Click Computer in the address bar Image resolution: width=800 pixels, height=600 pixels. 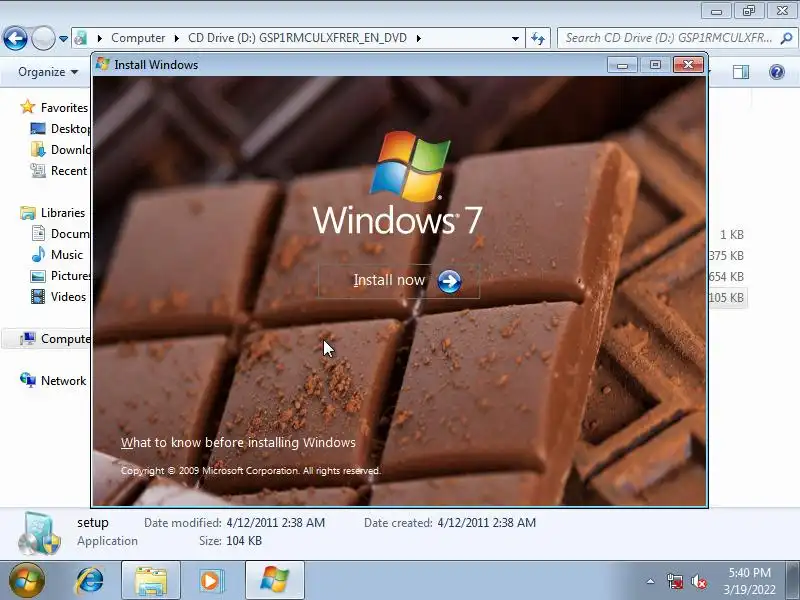[x=138, y=38]
